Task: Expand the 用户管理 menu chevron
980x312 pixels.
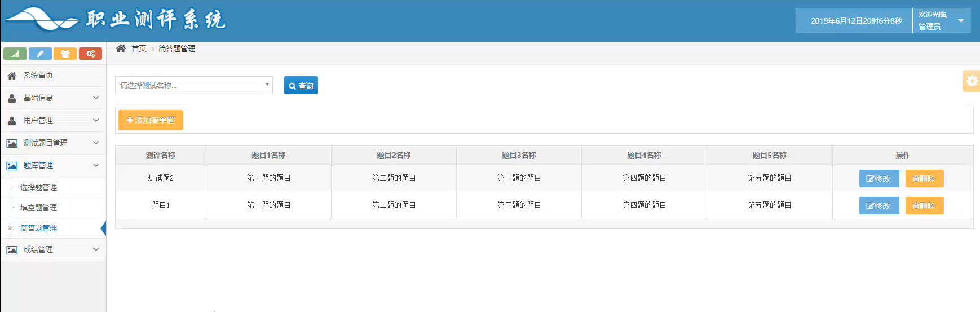Action: click(x=96, y=120)
